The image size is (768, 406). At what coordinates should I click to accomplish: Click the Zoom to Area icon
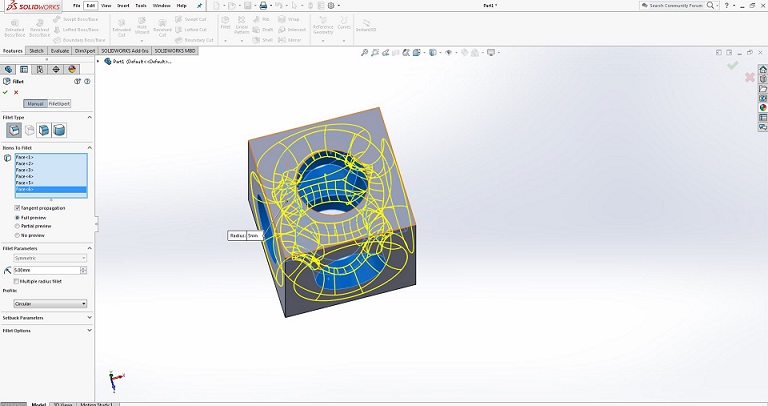point(375,52)
